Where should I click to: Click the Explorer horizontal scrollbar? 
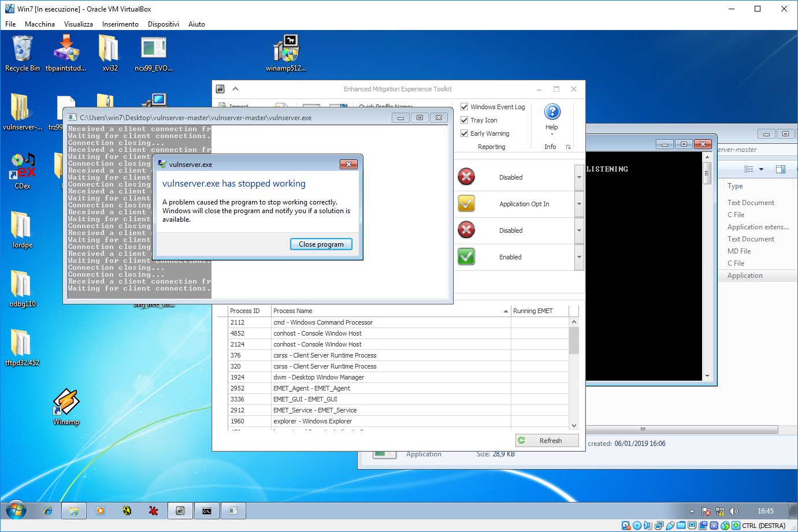point(682,429)
